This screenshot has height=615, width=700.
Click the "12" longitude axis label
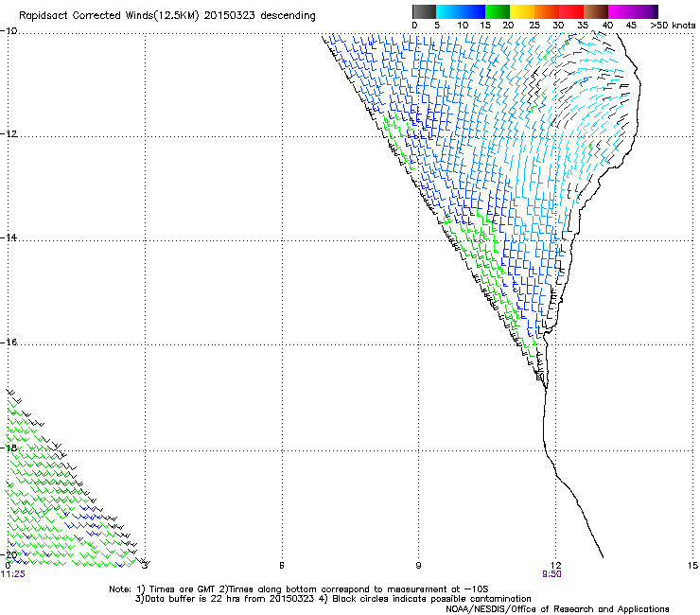(555, 566)
